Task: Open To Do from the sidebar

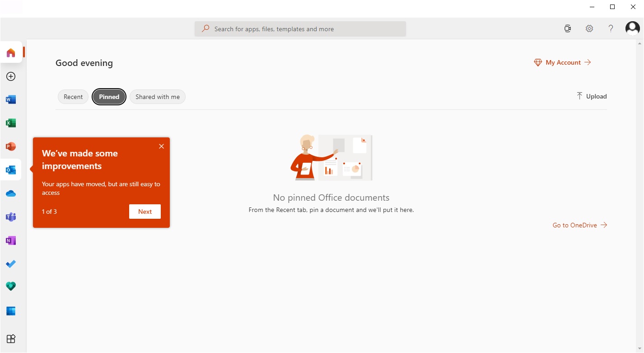Action: (x=11, y=264)
